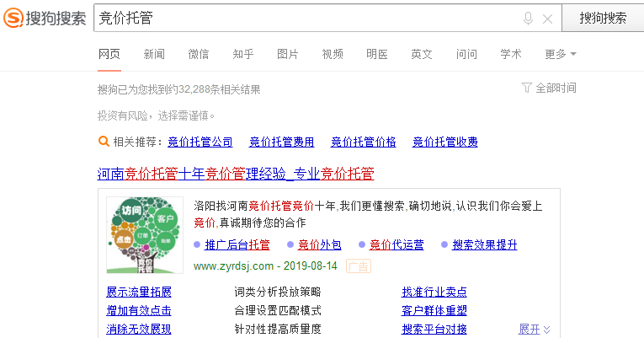Click the 广告 ad label badge
Image resolution: width=644 pixels, height=338 pixels.
[359, 266]
